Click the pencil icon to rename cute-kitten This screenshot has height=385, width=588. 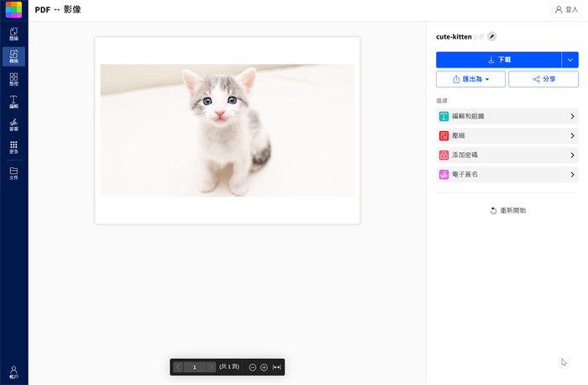point(492,36)
